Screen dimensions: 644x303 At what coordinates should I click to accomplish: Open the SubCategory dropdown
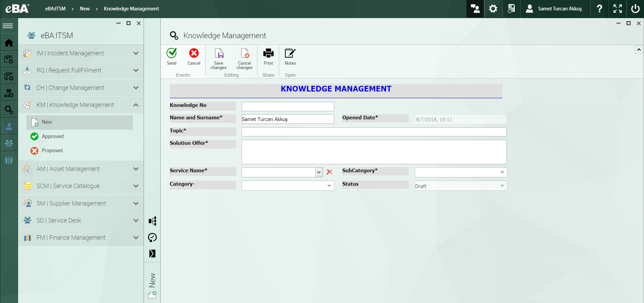coord(502,172)
